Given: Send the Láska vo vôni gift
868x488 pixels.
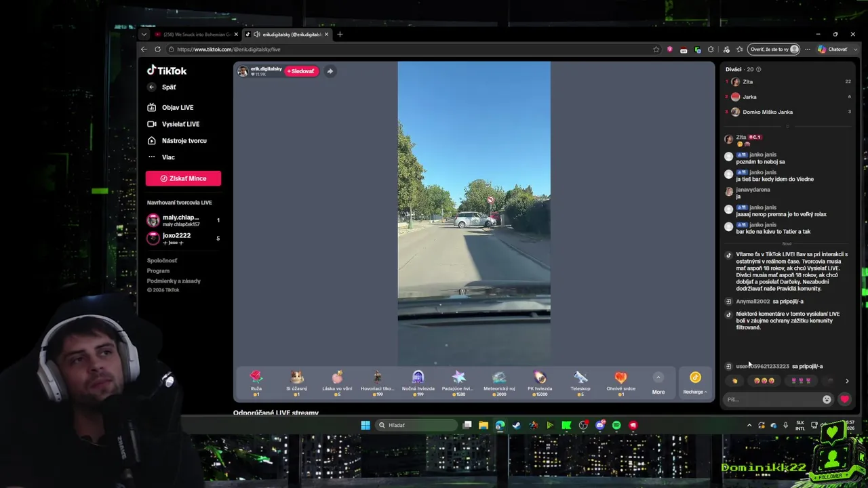Looking at the screenshot, I should pos(337,383).
